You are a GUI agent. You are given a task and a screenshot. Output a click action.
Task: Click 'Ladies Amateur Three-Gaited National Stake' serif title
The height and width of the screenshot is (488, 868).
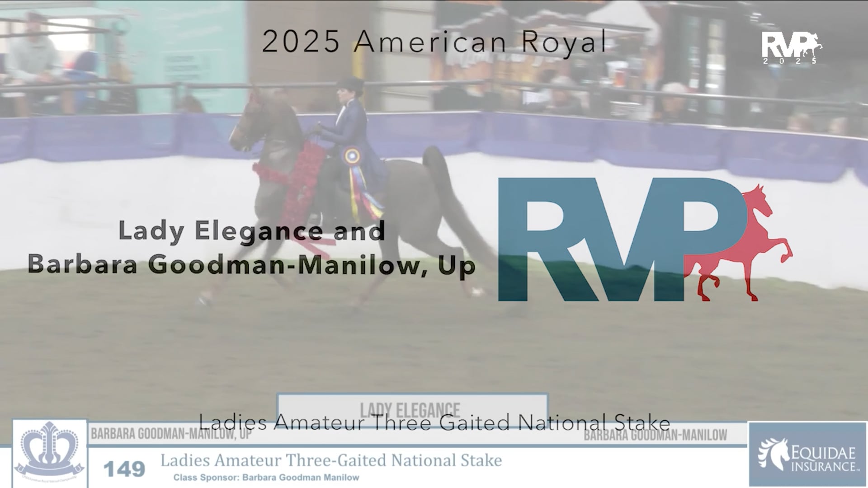click(331, 460)
